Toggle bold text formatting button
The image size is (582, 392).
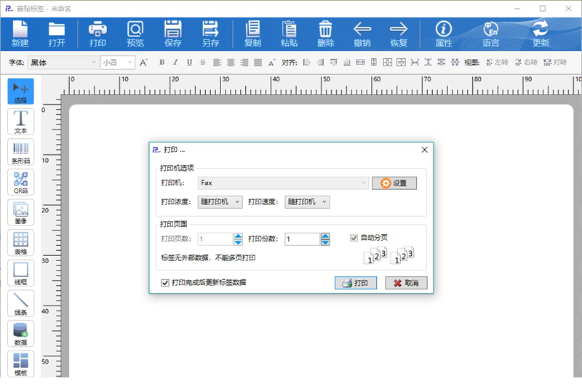(x=162, y=63)
